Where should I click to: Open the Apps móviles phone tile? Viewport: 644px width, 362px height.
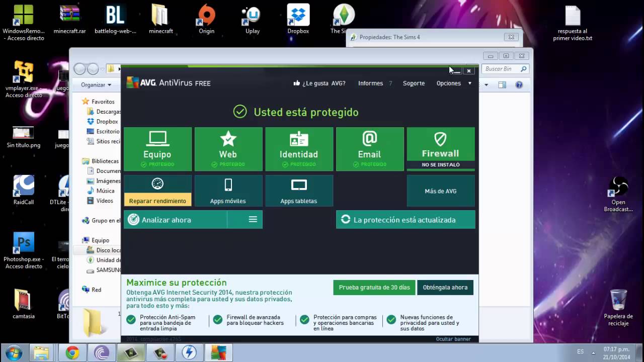[x=228, y=190]
